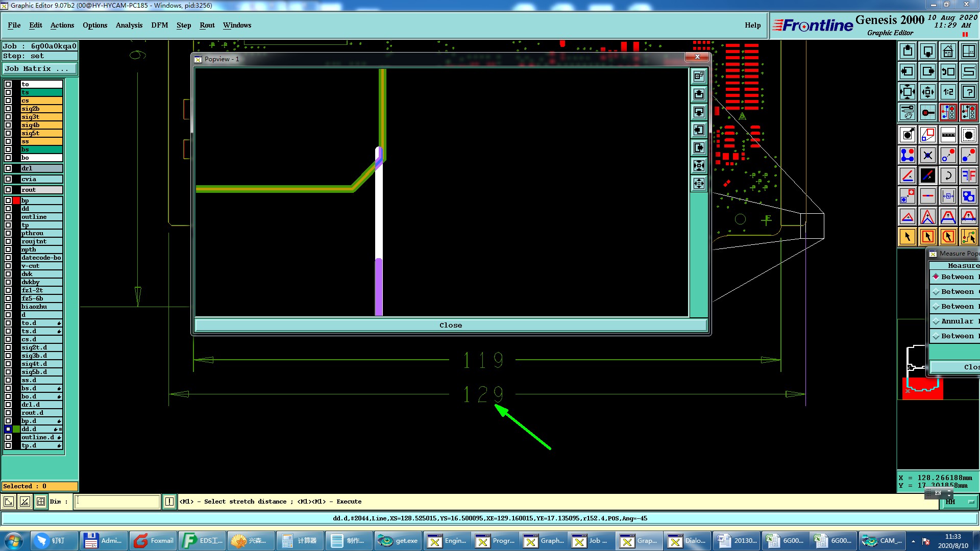Toggle checkbox for sig2b layer

coord(8,109)
